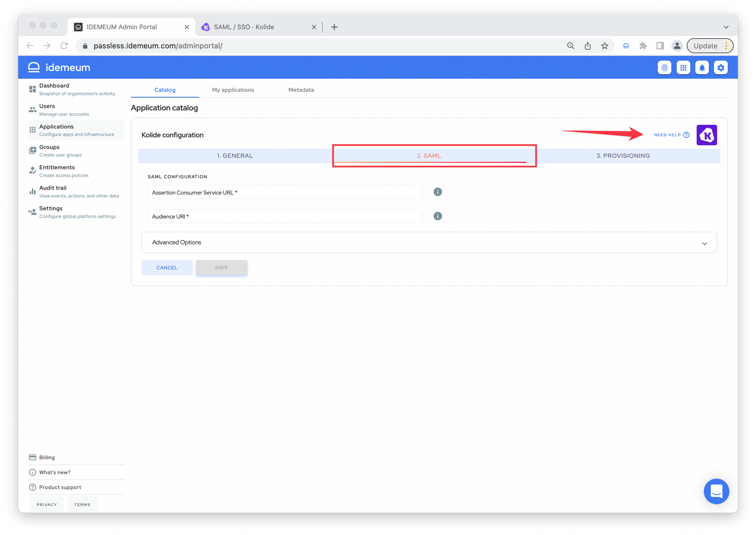Screen dimensions: 756x535
Task: Click the Settings sidebar icon
Action: 33,212
